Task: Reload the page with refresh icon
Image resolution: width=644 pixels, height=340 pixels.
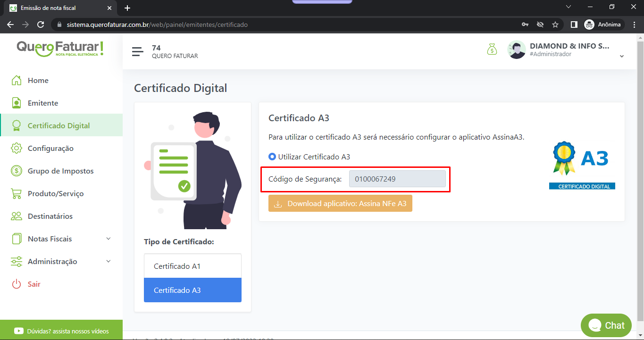Action: pos(41,25)
